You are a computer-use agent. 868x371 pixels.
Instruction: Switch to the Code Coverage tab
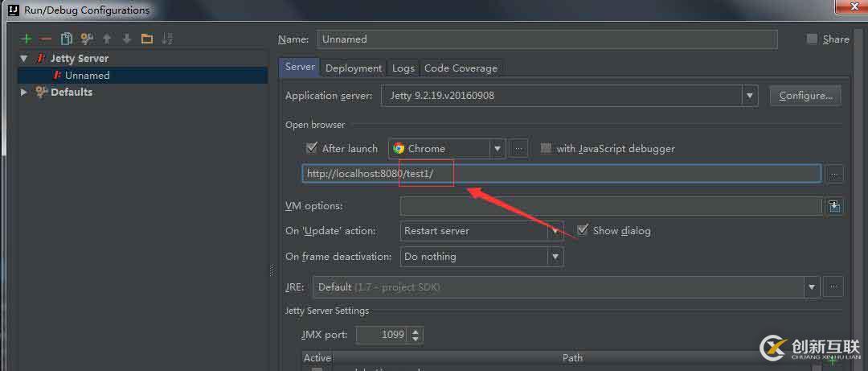coord(461,68)
